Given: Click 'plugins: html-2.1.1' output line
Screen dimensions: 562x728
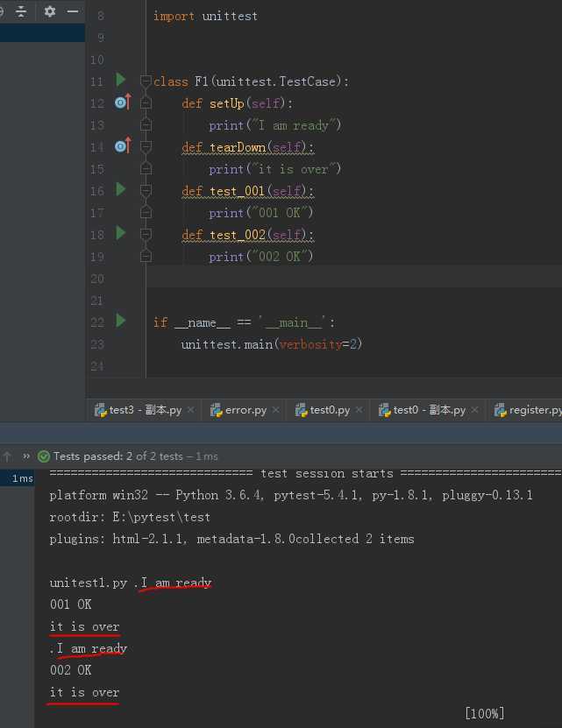Looking at the screenshot, I should (231, 539).
